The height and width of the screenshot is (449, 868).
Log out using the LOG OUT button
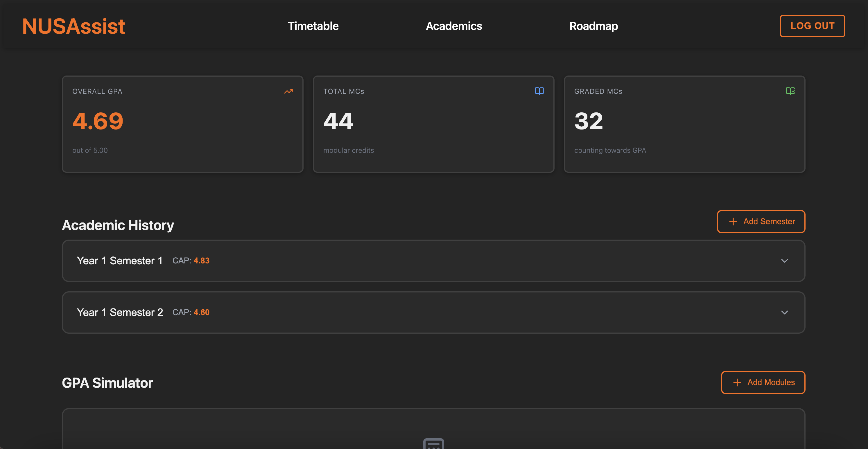point(812,26)
